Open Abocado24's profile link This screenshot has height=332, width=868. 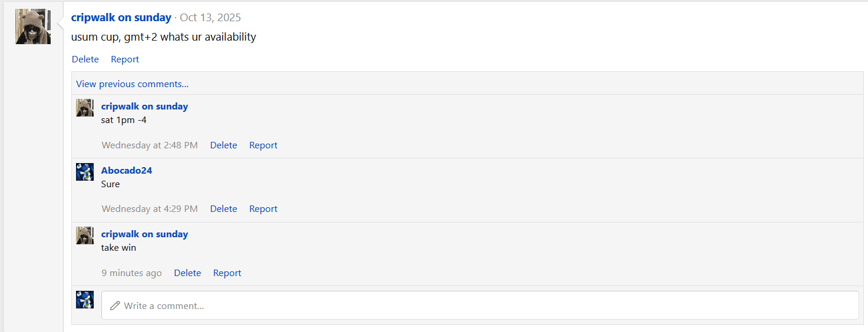127,171
